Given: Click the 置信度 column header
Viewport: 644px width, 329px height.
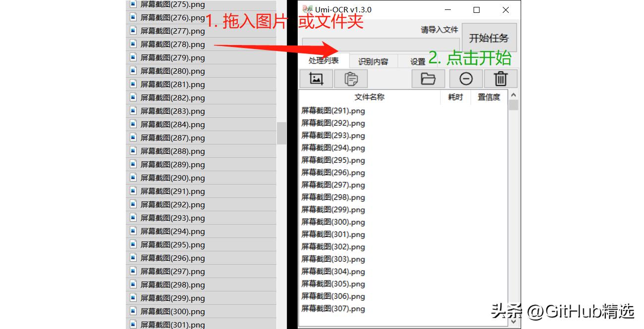Looking at the screenshot, I should (489, 97).
